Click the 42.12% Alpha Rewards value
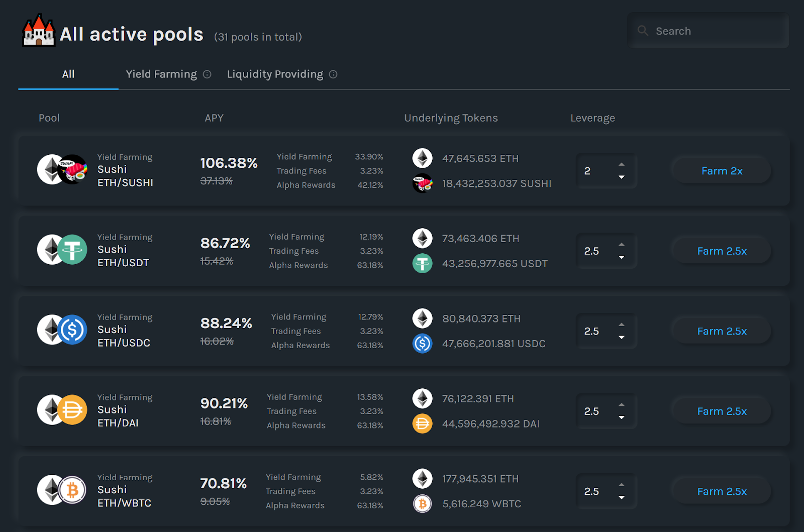The image size is (804, 532). point(370,185)
